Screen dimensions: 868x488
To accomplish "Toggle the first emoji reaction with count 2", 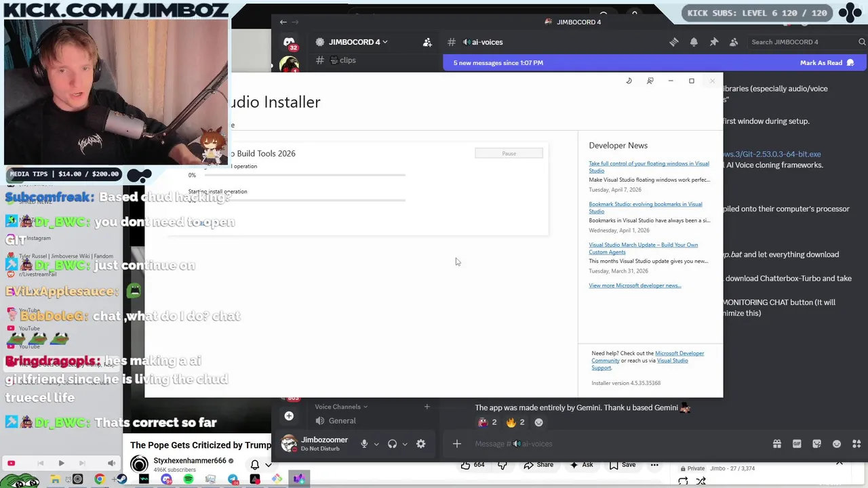I will coord(488,422).
